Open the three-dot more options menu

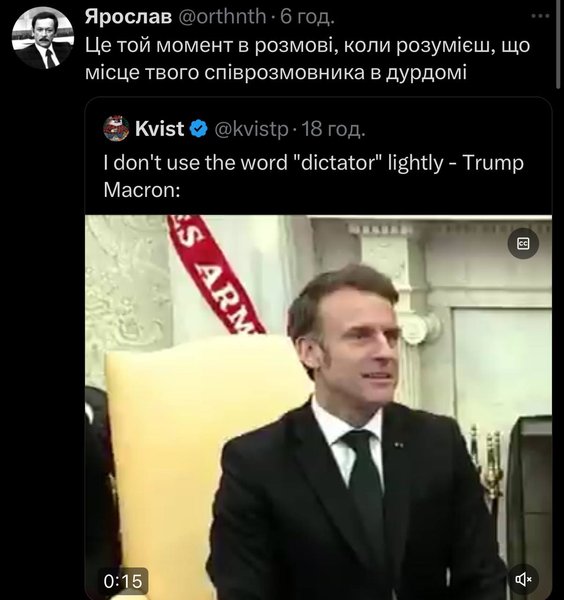541,16
